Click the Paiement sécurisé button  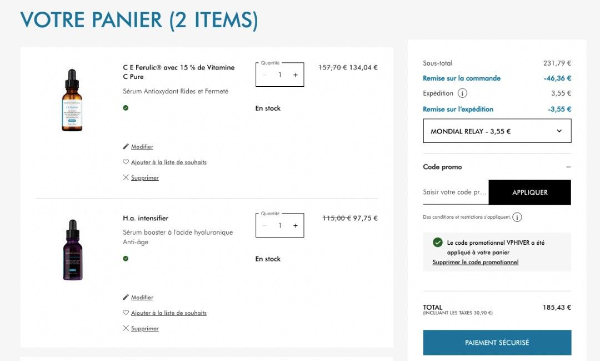click(x=497, y=343)
